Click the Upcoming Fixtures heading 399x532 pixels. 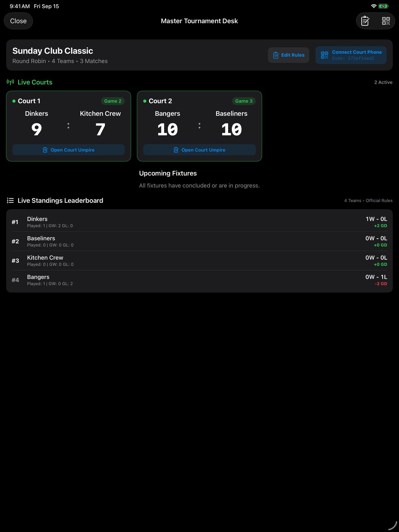pyautogui.click(x=168, y=173)
